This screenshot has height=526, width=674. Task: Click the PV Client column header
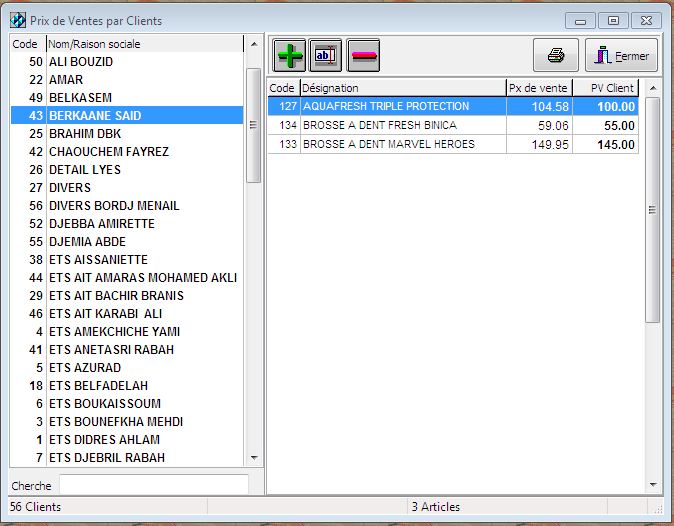605,88
